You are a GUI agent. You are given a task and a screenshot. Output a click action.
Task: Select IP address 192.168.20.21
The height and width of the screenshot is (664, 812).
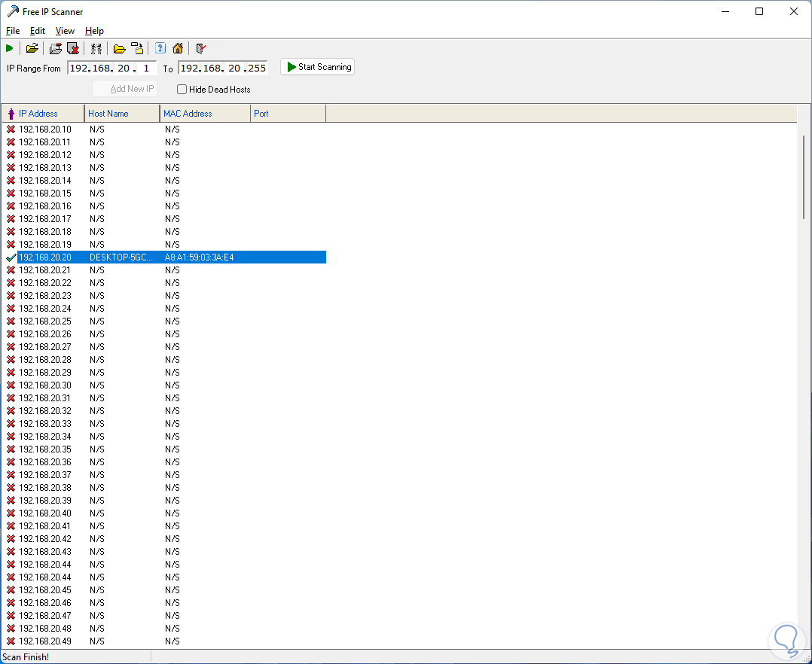[x=44, y=270]
